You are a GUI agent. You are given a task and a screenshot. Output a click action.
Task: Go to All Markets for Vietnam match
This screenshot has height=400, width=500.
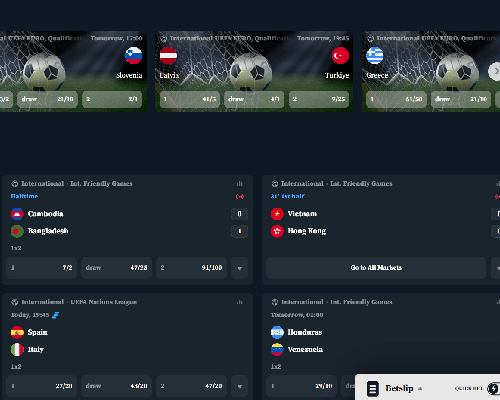376,268
